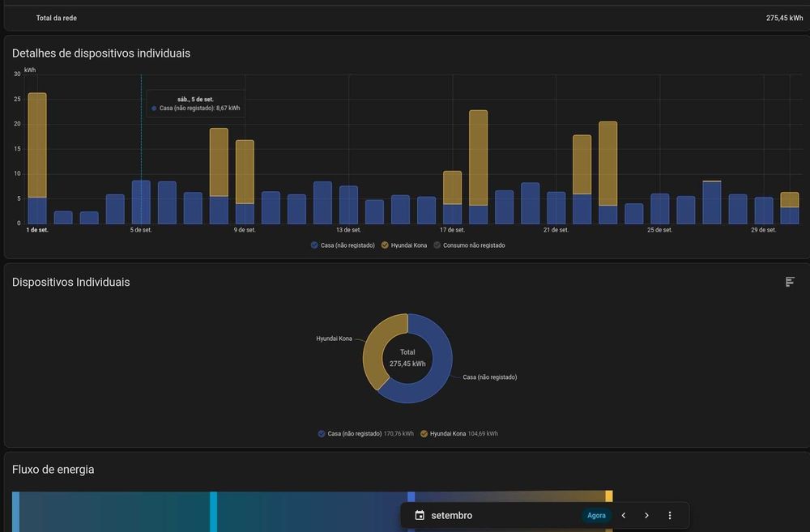Click the "Hyundai Kona" callout label beside the donut
Screen dimensions: 810x532
tap(335, 338)
